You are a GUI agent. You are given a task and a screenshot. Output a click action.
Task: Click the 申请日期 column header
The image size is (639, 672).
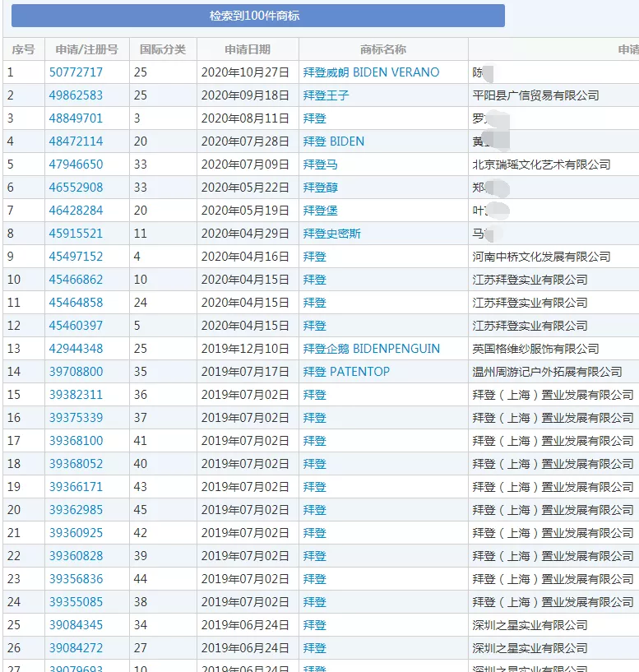(x=248, y=49)
